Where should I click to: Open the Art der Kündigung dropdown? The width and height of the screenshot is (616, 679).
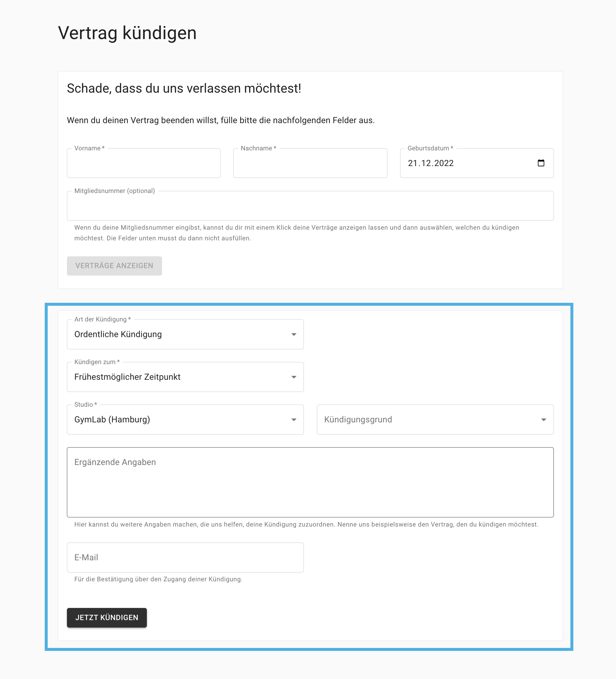coord(185,334)
